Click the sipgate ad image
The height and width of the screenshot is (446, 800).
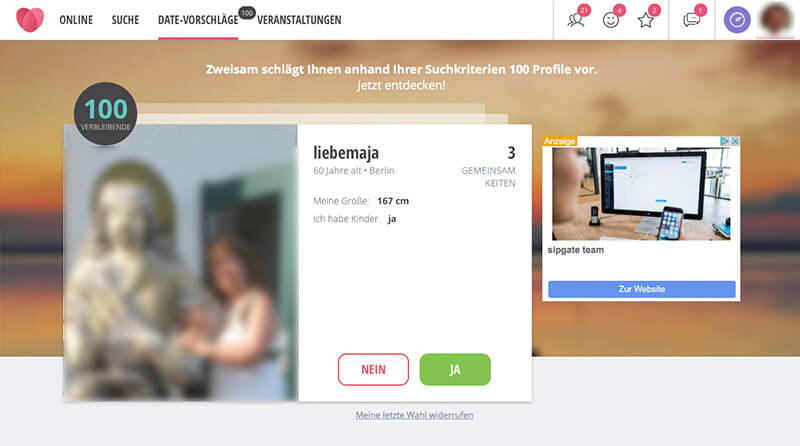(641, 193)
